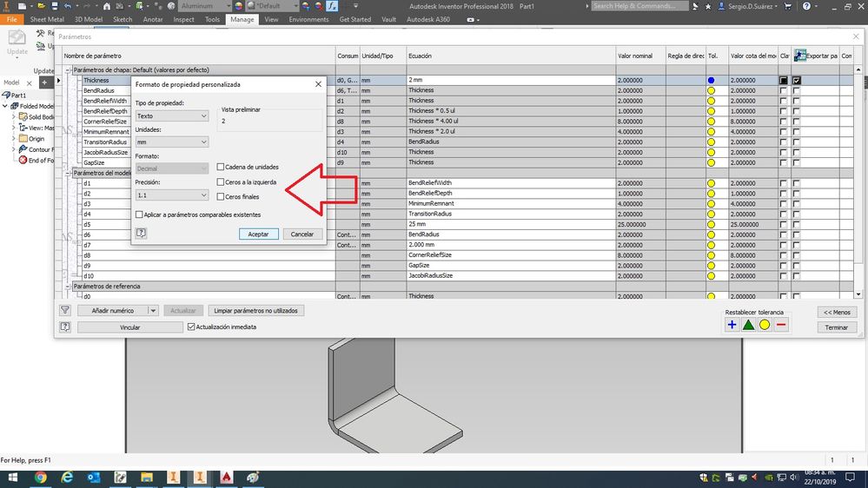Click the Vincular button

click(x=130, y=327)
